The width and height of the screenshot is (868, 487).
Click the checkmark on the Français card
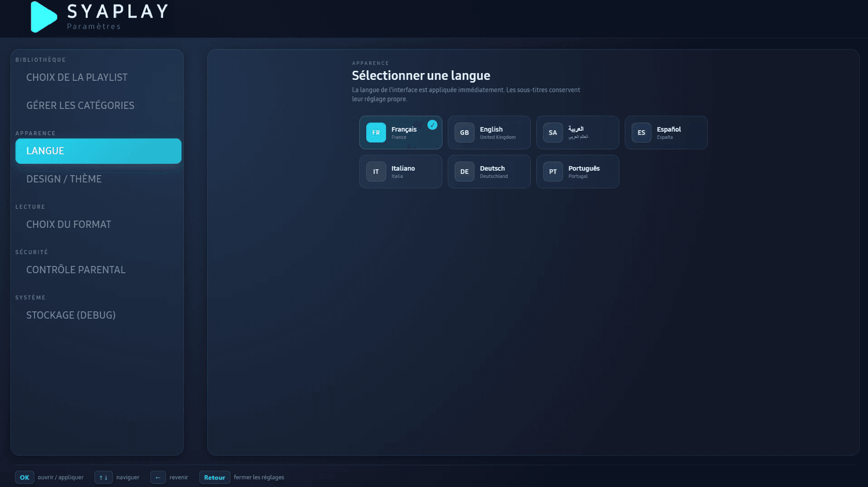coord(432,125)
